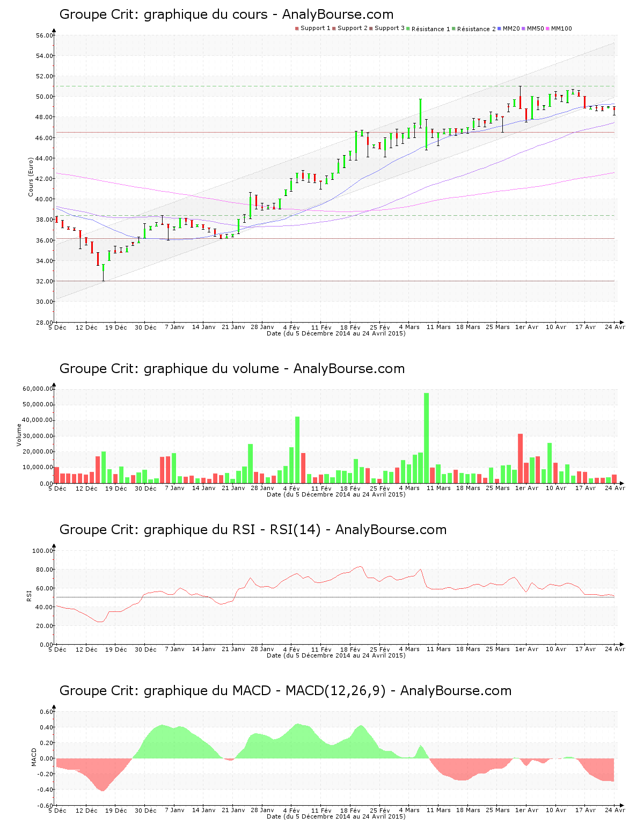
Task: Click the Résistance 1 green legend square
Action: (408, 28)
